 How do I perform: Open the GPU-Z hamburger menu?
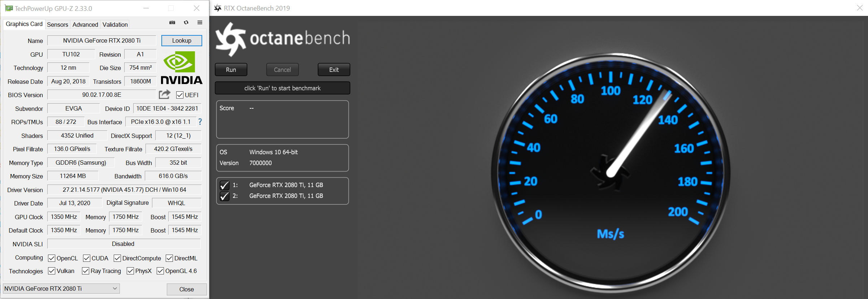pos(200,23)
